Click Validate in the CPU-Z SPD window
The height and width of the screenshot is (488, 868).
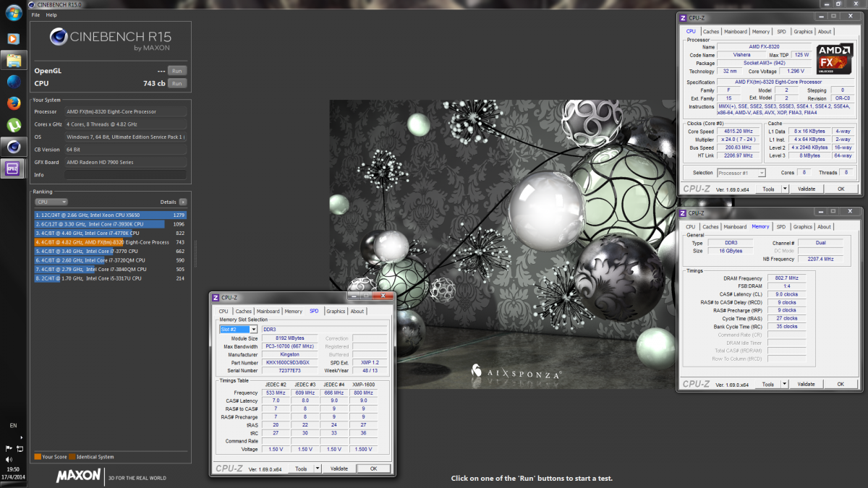coord(339,468)
